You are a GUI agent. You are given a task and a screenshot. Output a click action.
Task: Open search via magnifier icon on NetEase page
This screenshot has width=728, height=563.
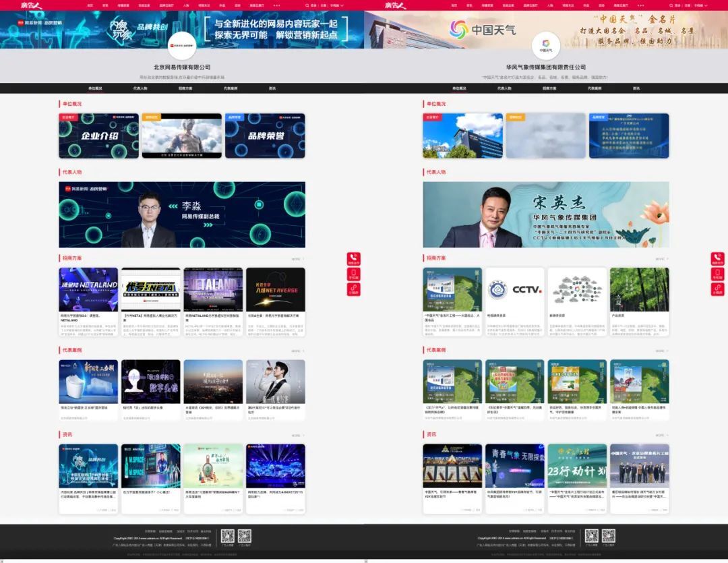[307, 5]
